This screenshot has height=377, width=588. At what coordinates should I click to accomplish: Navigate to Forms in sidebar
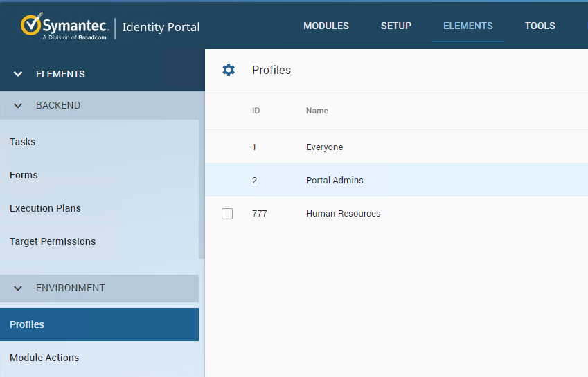[24, 175]
